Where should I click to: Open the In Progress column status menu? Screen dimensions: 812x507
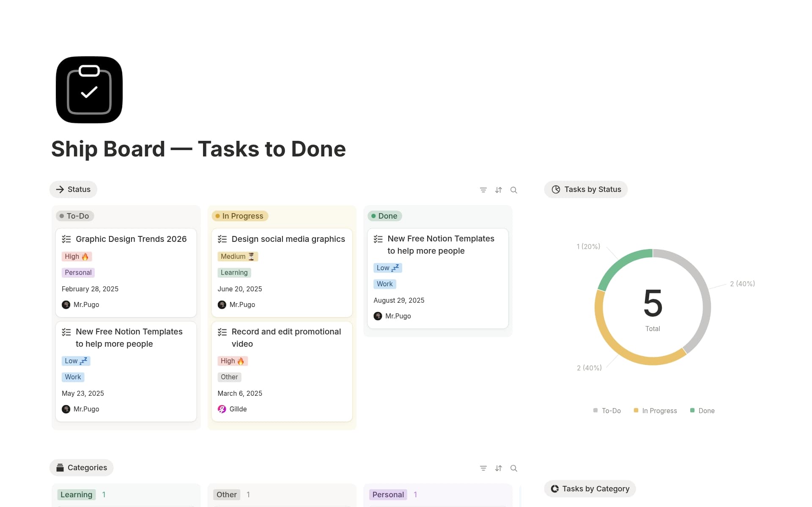click(239, 216)
